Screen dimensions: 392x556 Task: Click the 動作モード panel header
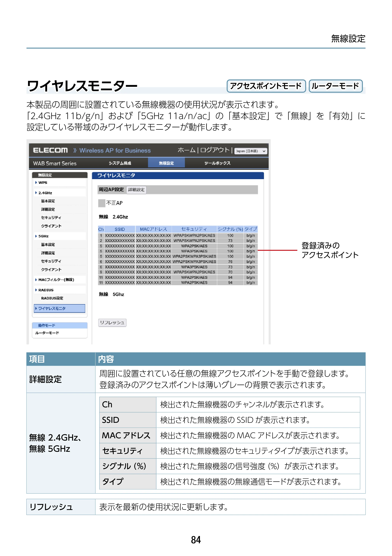coord(60,325)
